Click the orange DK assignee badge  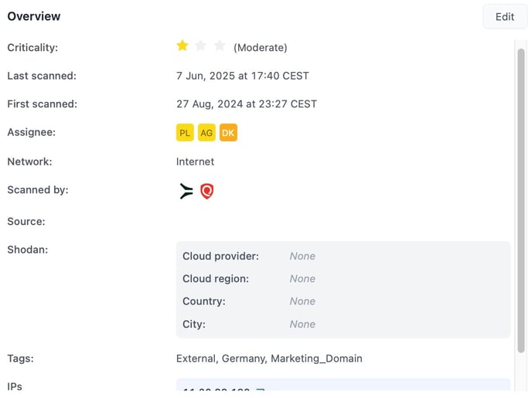click(x=228, y=133)
